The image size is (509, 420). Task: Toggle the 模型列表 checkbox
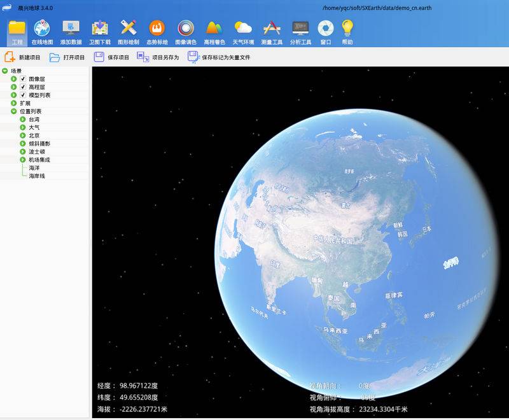[x=23, y=95]
